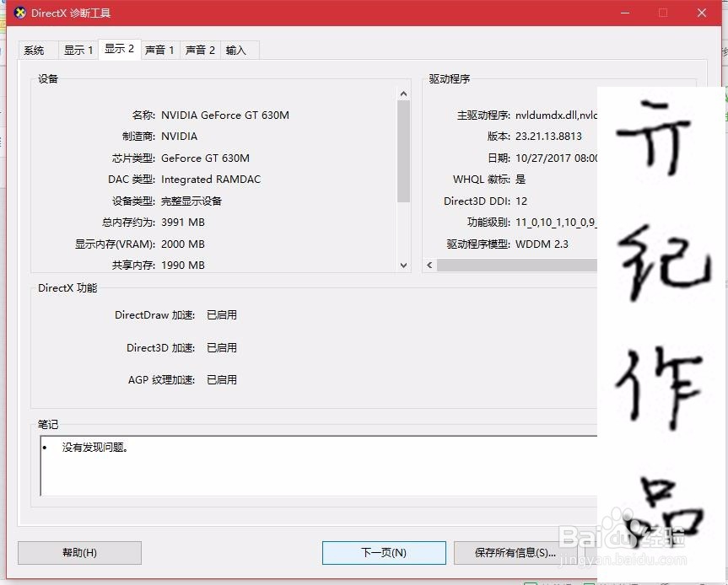Click the 笔记 notes text box
The image size is (728, 585).
319,466
